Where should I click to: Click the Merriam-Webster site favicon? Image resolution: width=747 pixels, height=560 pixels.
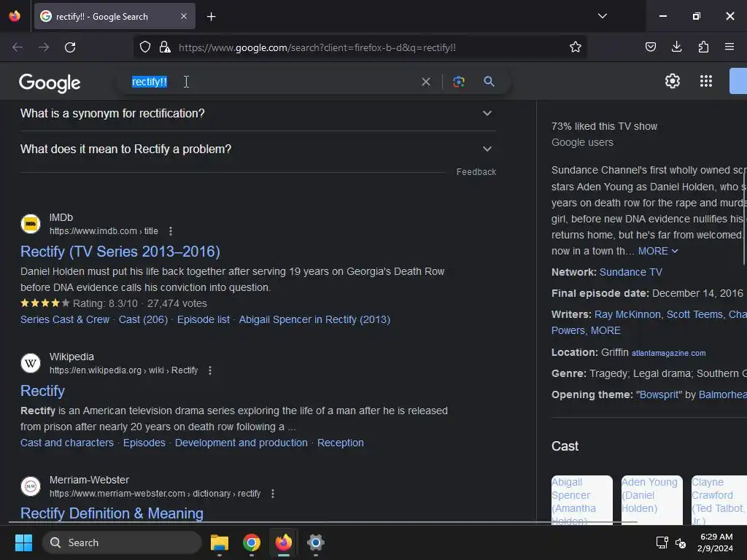[x=31, y=486]
